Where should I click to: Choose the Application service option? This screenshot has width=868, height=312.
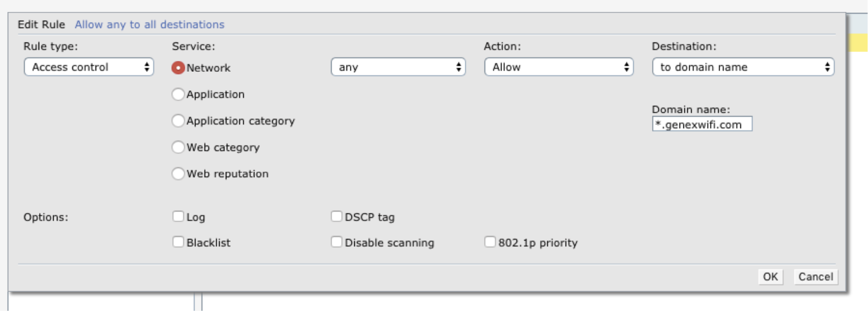click(x=178, y=94)
